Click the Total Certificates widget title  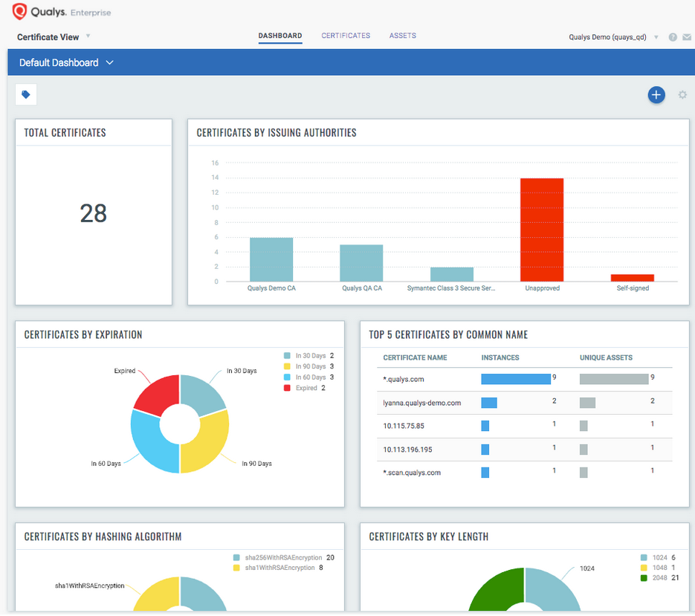pyautogui.click(x=65, y=133)
